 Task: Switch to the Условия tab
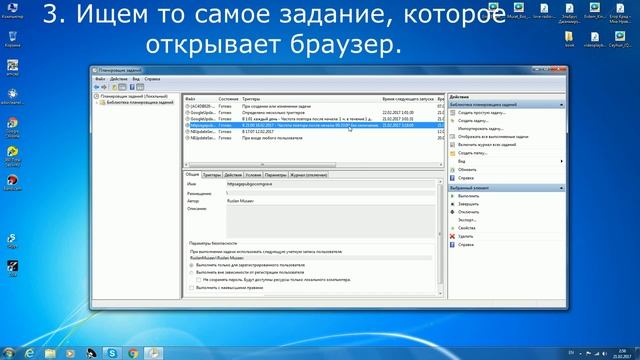tap(253, 175)
